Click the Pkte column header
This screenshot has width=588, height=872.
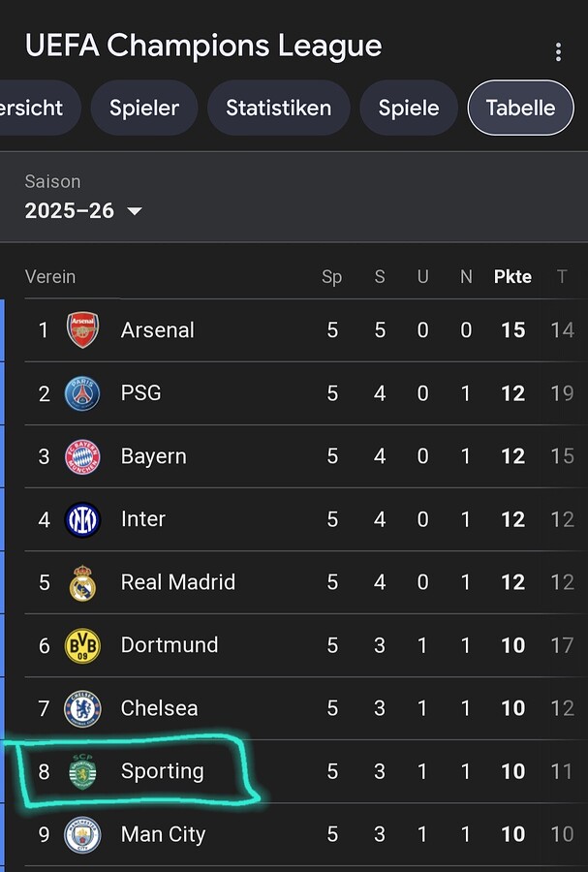pos(512,277)
